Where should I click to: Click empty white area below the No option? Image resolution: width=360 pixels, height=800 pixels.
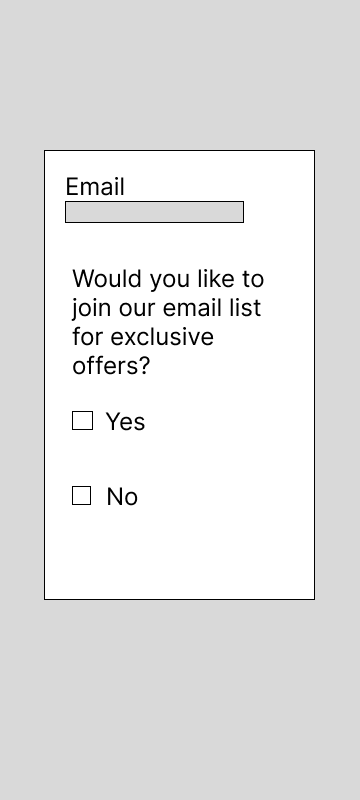179,554
